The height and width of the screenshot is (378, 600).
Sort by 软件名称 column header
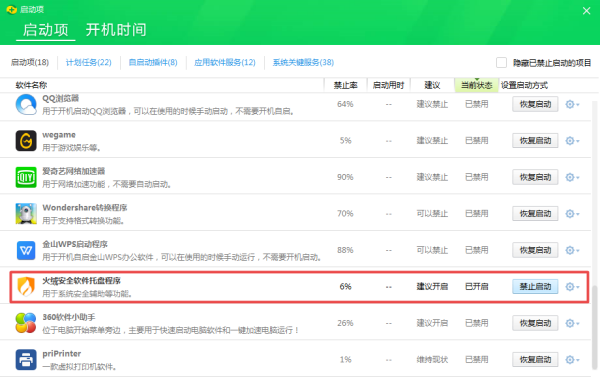tap(31, 85)
